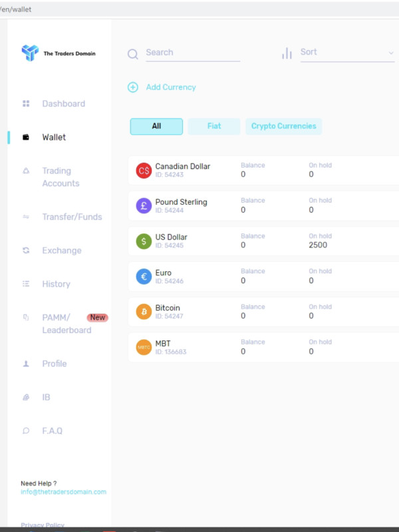
Task: Select the Pound Sterling currency icon
Action: pos(144,205)
